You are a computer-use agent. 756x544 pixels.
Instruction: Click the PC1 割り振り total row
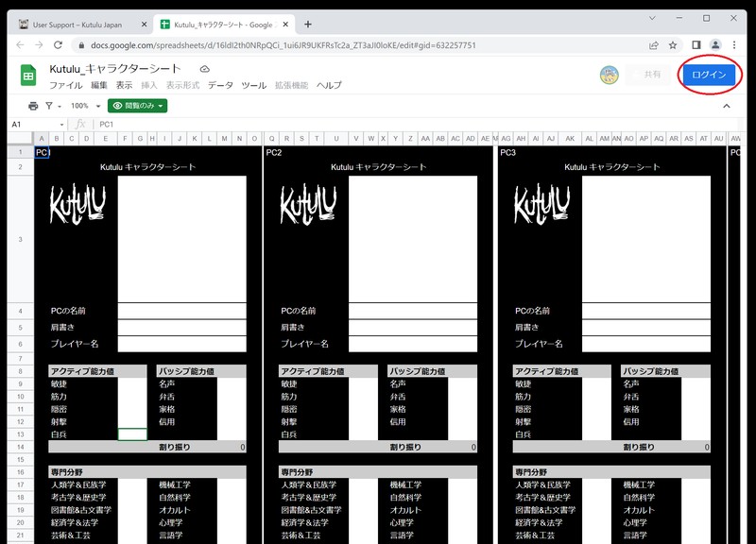tap(147, 447)
